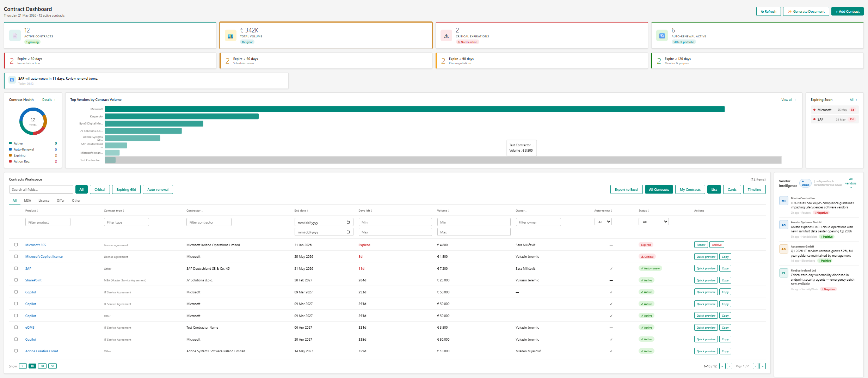868x378 pixels.
Task: Open calendar picker for first end date filter
Action: click(348, 222)
